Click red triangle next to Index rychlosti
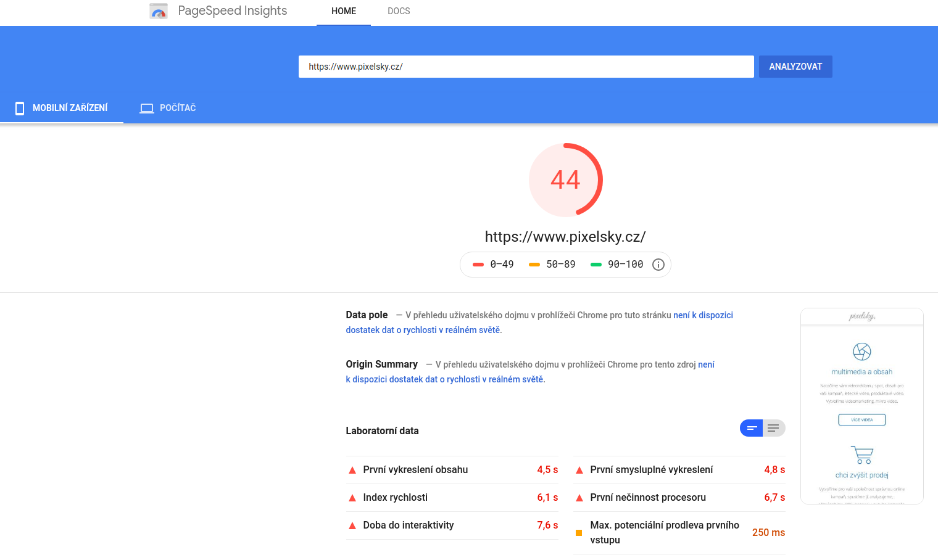 (352, 498)
